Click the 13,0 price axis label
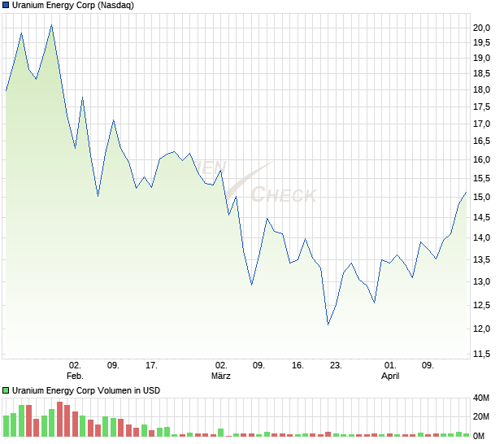This screenshot has height=444, width=504. pos(481,281)
